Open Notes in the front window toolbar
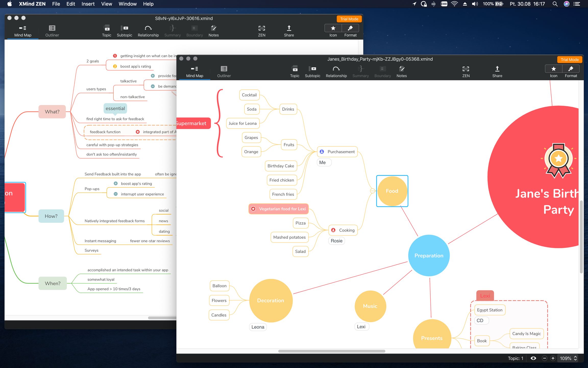Viewport: 588px width, 368px height. pyautogui.click(x=401, y=69)
